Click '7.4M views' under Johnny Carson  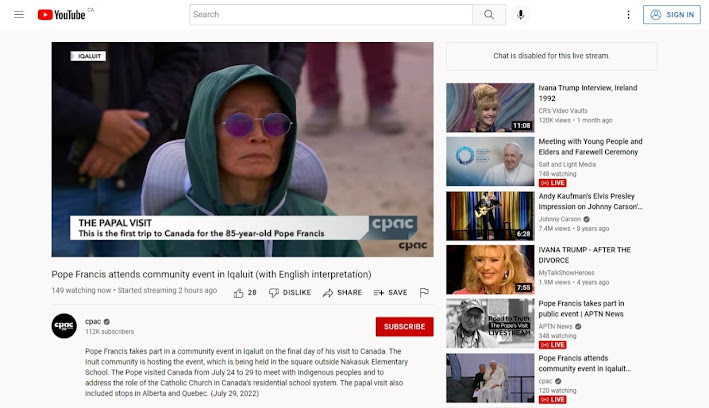coord(554,229)
